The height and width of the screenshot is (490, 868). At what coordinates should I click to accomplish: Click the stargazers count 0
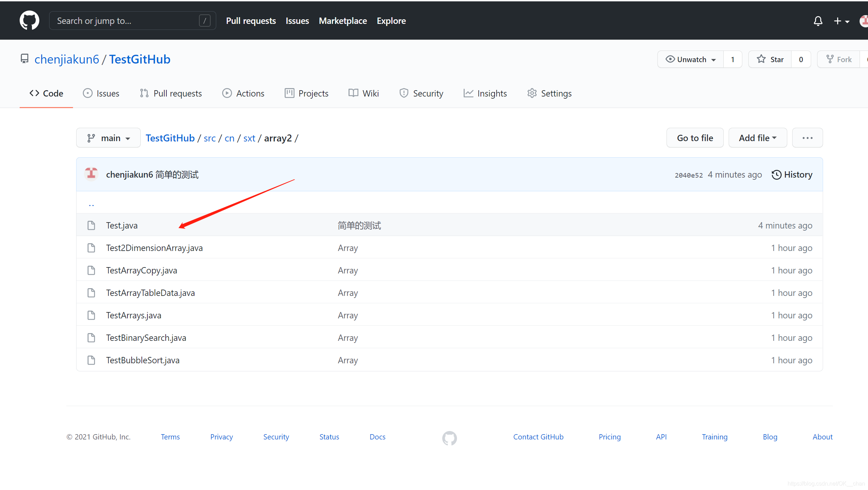801,59
